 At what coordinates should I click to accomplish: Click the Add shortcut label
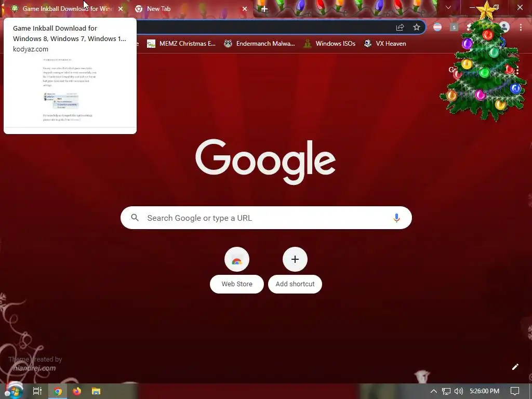[295, 284]
